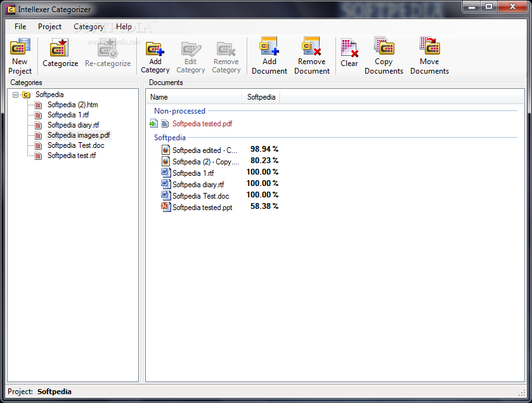This screenshot has height=403, width=532.
Task: Minimize the Intellexer Categorizer window
Action: 472,7
